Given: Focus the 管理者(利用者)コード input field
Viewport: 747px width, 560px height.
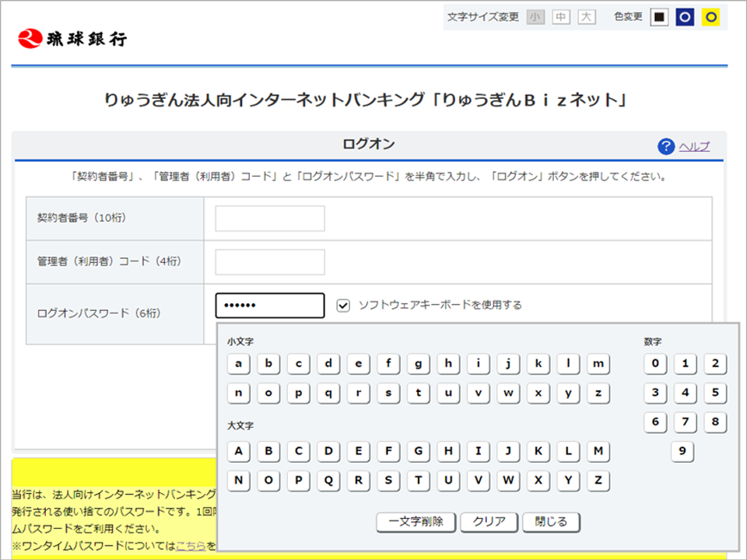Looking at the screenshot, I should [x=270, y=262].
